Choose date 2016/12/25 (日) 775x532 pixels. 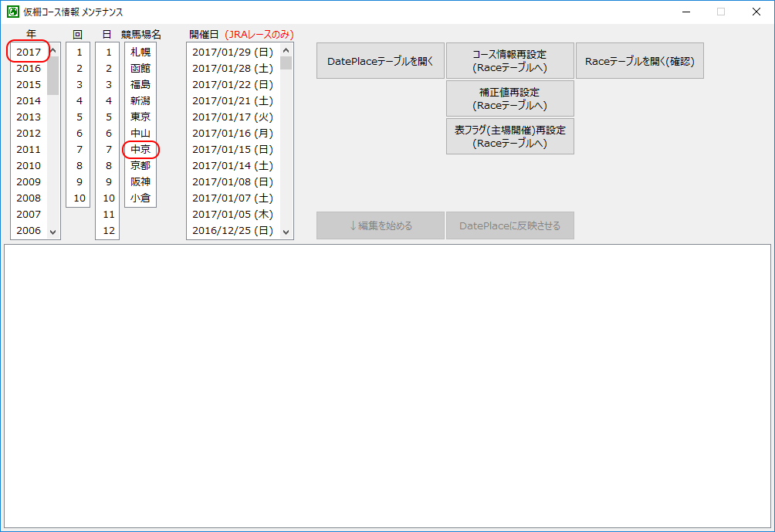click(x=233, y=230)
